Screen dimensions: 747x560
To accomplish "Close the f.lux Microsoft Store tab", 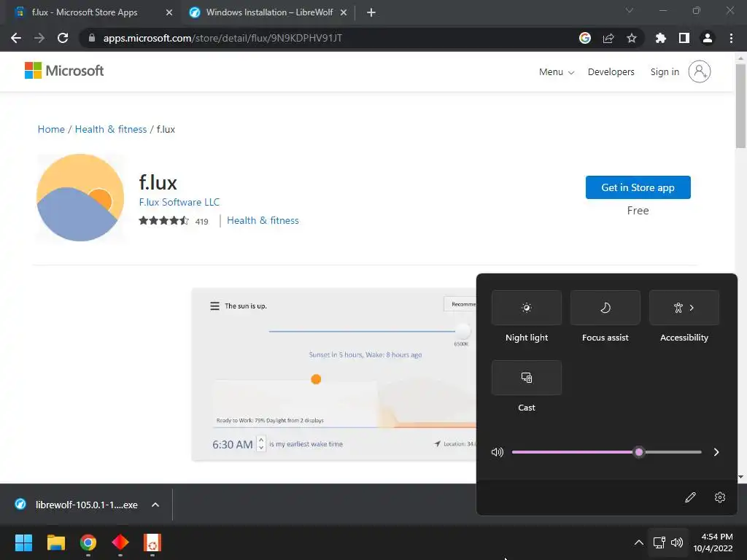I will tap(169, 12).
